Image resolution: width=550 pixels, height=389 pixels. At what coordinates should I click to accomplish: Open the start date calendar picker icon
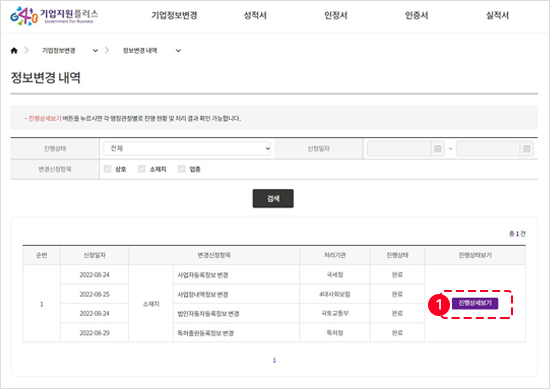coord(437,149)
